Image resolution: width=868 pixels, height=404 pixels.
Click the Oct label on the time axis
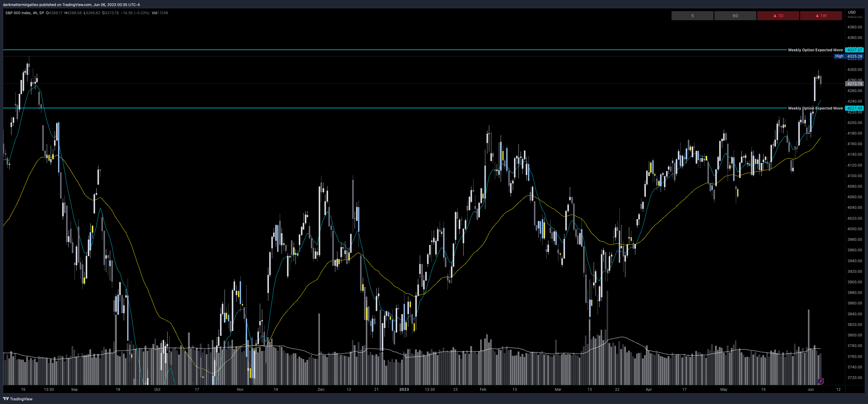click(157, 389)
